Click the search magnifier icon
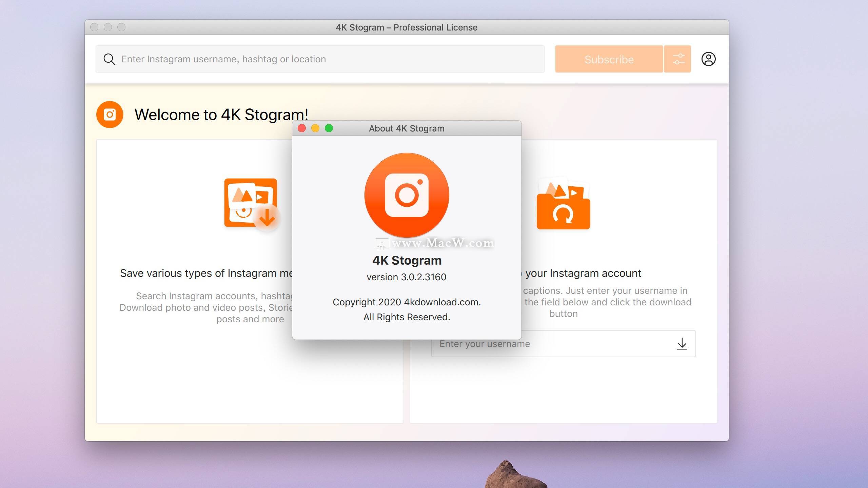Screen dimensions: 868x488 tap(109, 59)
